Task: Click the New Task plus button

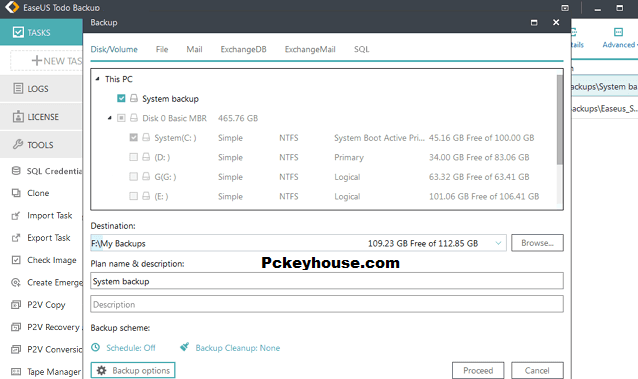Action: (37, 61)
